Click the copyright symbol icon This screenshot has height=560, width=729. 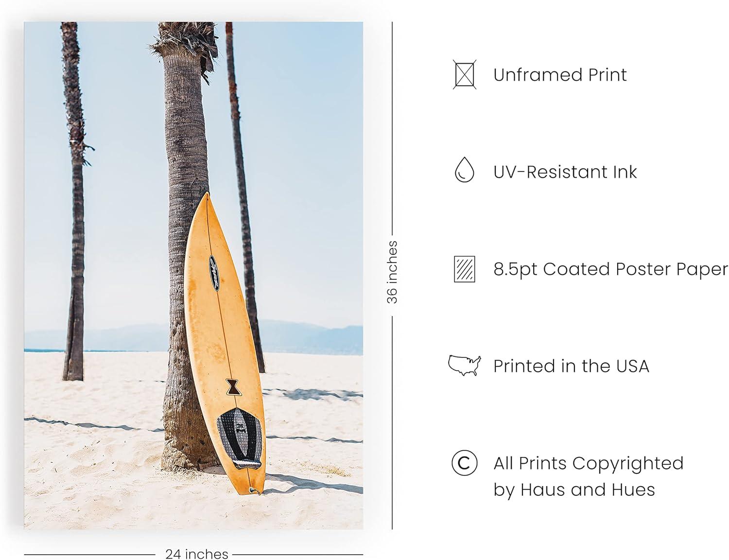(464, 463)
